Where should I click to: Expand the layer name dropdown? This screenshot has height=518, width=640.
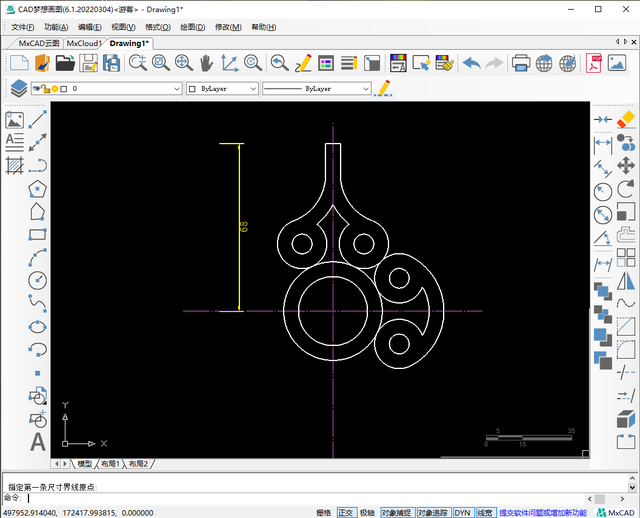click(x=175, y=89)
